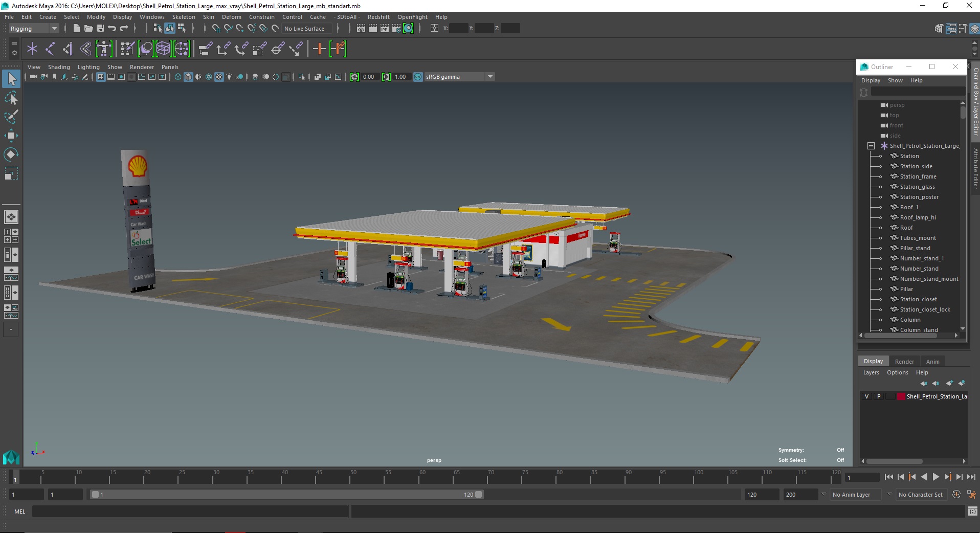Click the red layer color swatch
Image resolution: width=980 pixels, height=533 pixels.
(x=901, y=396)
